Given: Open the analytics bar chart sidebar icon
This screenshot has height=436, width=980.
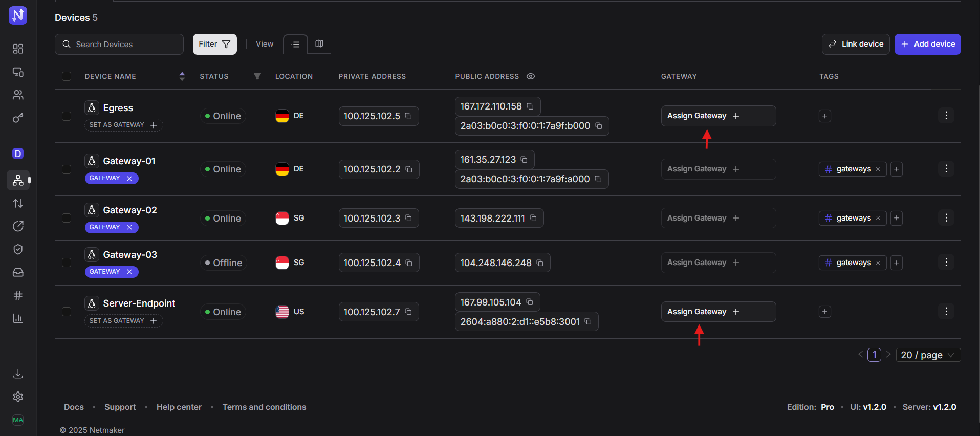Looking at the screenshot, I should point(18,318).
